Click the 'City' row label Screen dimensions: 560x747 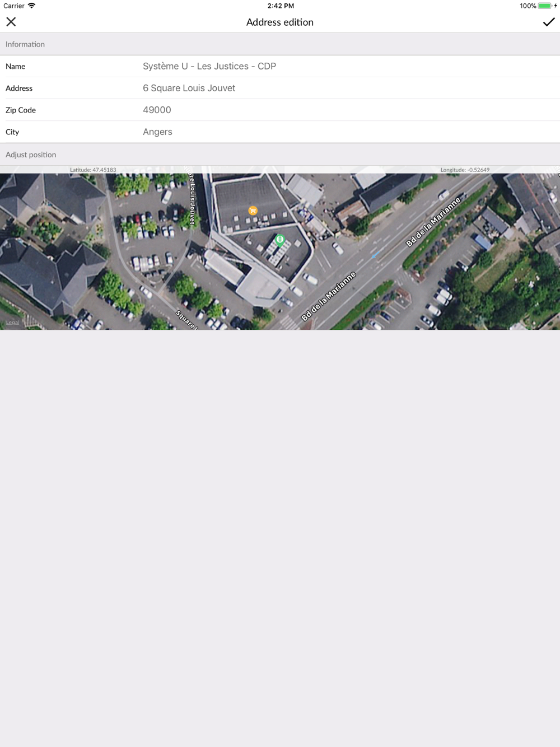(12, 132)
